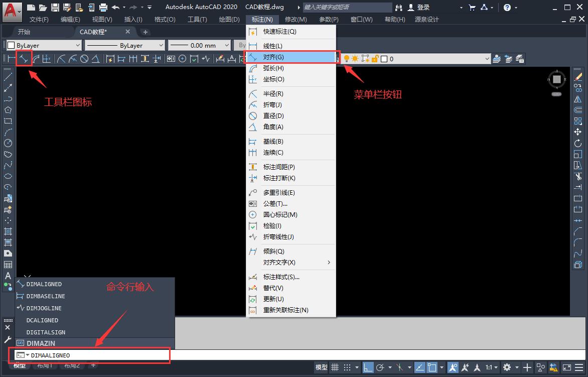Click the 登录 sign-in button
Screen dimensions: 588x377
tap(419, 7)
